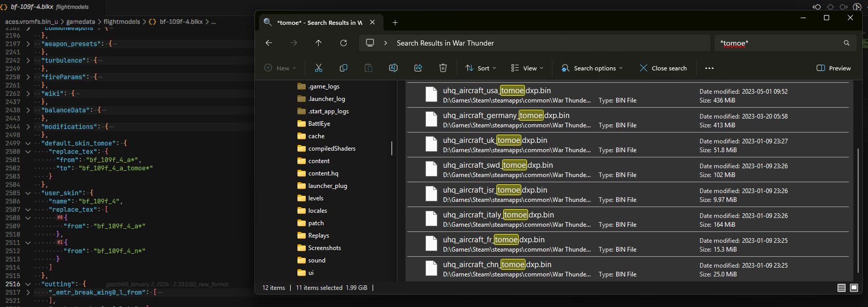The height and width of the screenshot is (307, 868).
Task: Go back in File Explorer
Action: pos(269,43)
